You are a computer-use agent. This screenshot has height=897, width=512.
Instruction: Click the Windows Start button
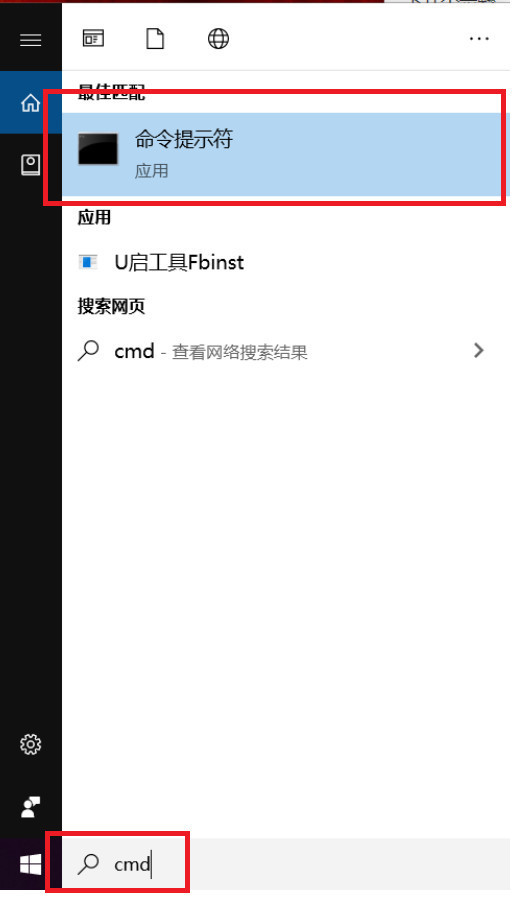tap(30, 864)
